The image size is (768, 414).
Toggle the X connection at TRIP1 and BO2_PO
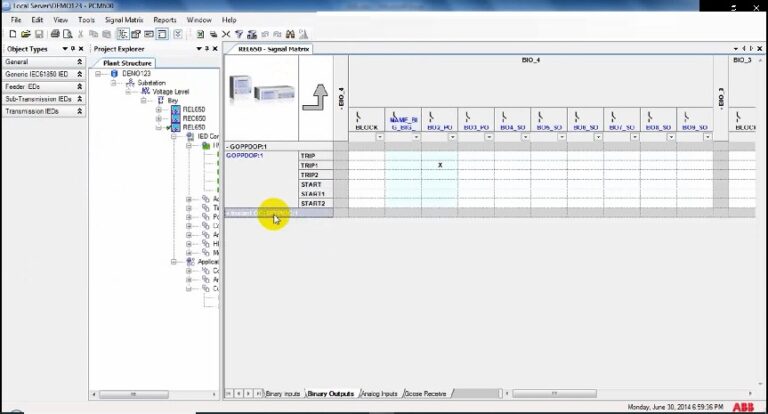440,165
